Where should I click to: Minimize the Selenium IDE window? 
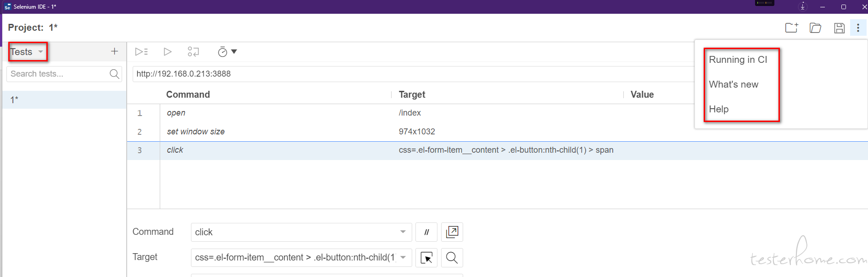coord(823,7)
